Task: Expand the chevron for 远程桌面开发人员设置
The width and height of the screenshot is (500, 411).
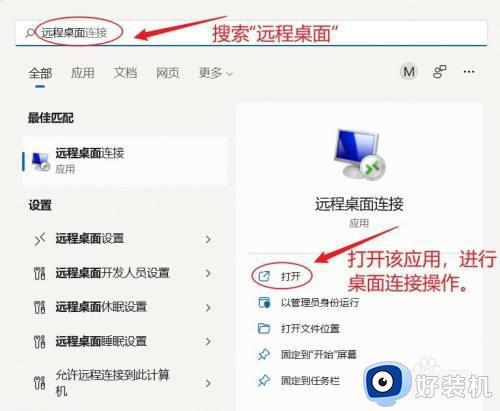Action: coord(208,273)
